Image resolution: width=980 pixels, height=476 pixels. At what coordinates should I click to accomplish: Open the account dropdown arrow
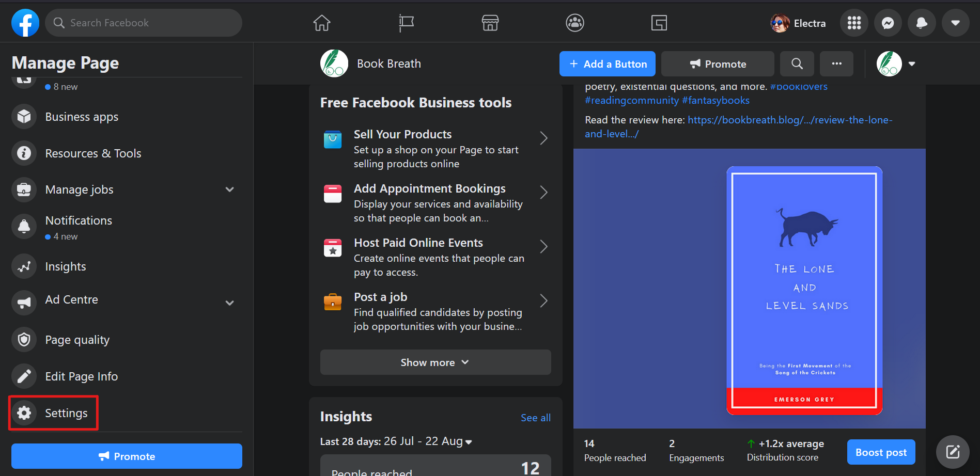955,23
